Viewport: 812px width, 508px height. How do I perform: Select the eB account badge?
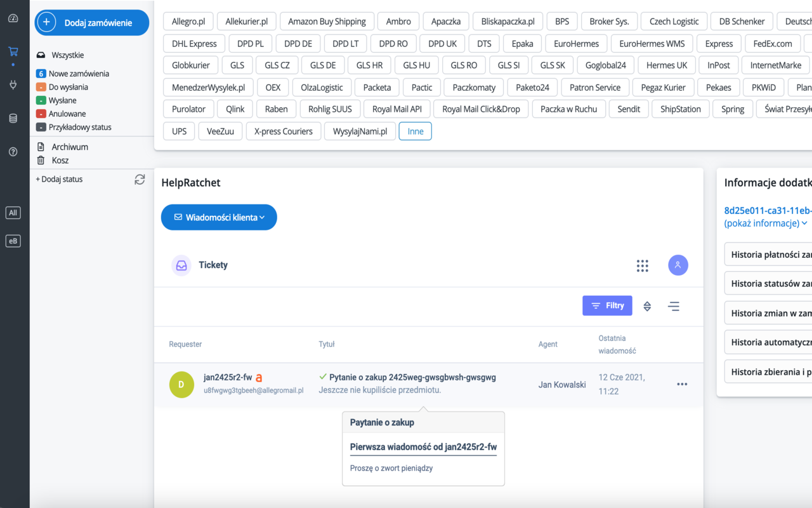(x=13, y=241)
